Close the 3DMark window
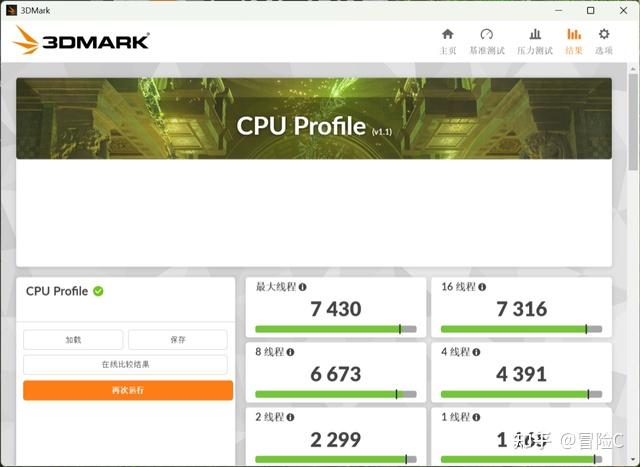The height and width of the screenshot is (467, 640). (623, 10)
